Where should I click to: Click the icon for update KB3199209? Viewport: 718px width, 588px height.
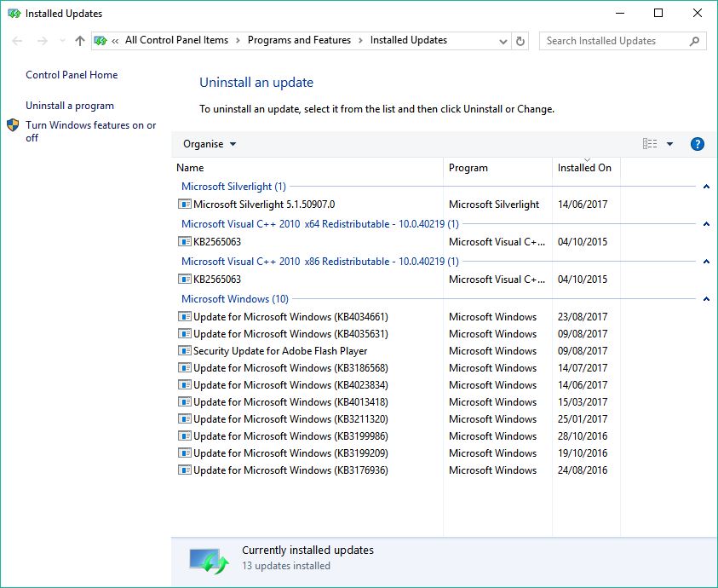[x=184, y=453]
